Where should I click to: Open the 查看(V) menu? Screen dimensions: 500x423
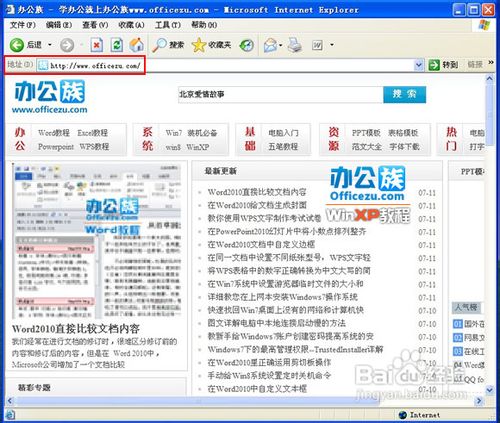[95, 25]
